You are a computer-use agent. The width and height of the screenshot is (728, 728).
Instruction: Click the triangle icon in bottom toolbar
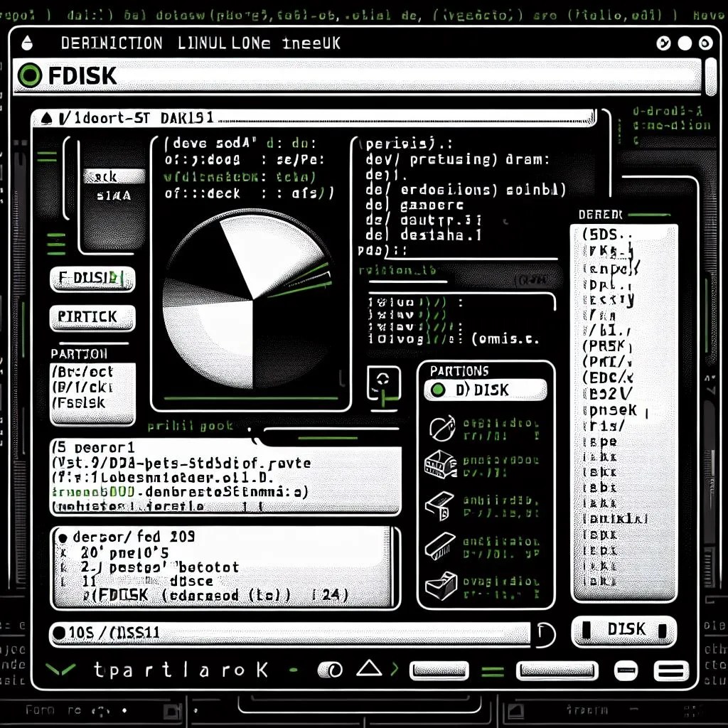[369, 668]
